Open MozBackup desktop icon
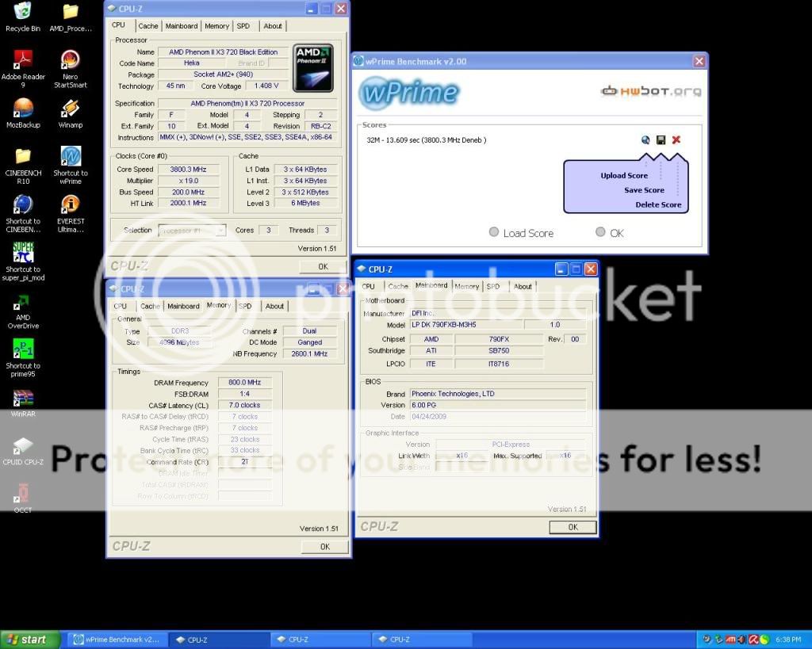The image size is (812, 649). [23, 113]
